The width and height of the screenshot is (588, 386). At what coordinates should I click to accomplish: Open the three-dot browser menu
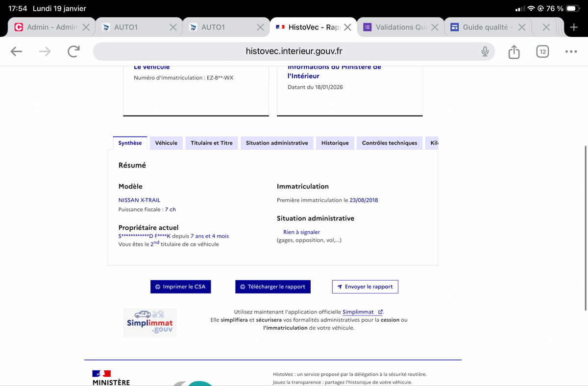pos(571,51)
